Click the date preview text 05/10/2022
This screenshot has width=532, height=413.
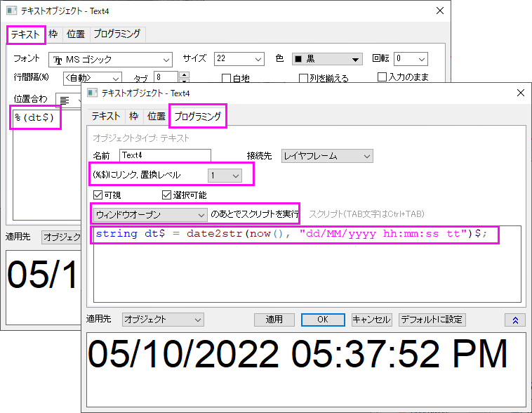click(x=183, y=354)
